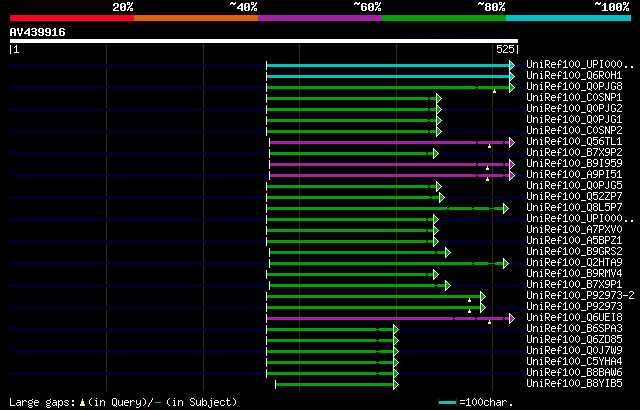The image size is (640, 410).
Task: Click the green alignment bar of Q2HTA9
Action: [x=387, y=264]
